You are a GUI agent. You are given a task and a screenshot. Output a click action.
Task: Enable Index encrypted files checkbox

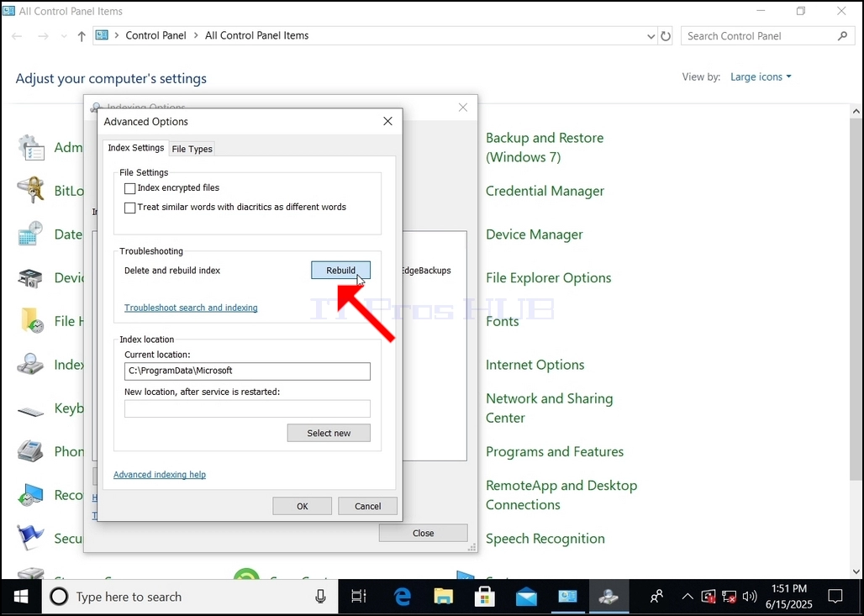click(x=130, y=188)
